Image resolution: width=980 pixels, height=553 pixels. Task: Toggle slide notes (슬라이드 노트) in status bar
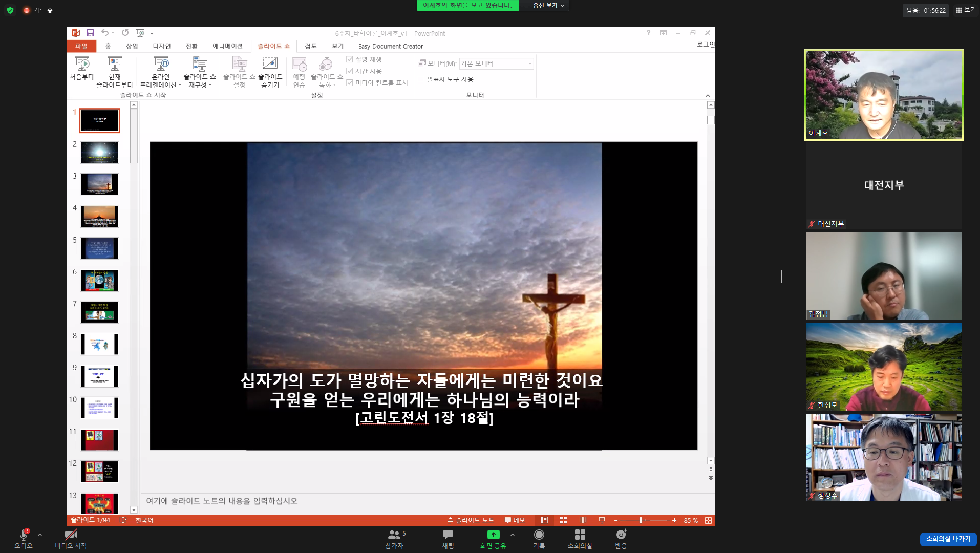tap(471, 520)
